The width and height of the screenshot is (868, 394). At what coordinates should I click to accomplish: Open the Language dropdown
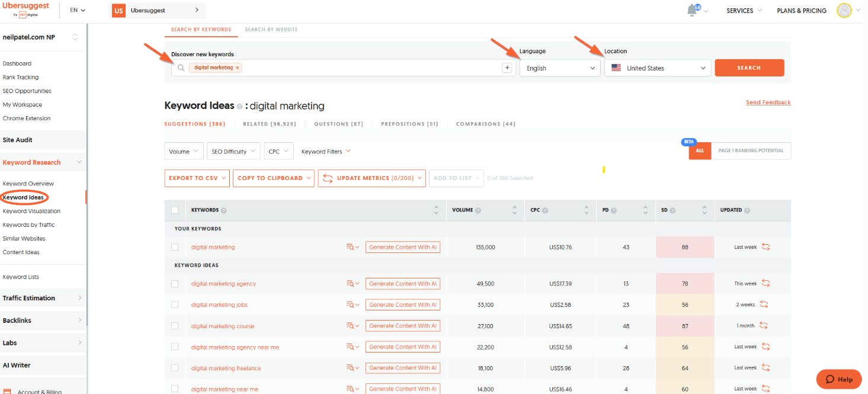coord(560,68)
